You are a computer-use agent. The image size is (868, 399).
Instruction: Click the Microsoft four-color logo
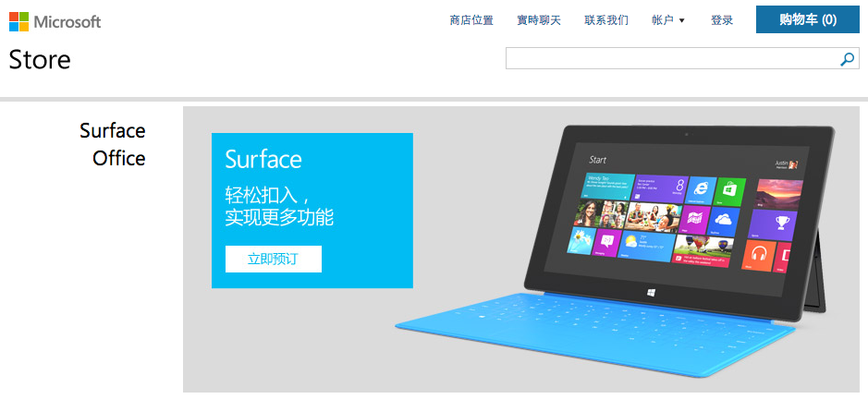pyautogui.click(x=18, y=21)
